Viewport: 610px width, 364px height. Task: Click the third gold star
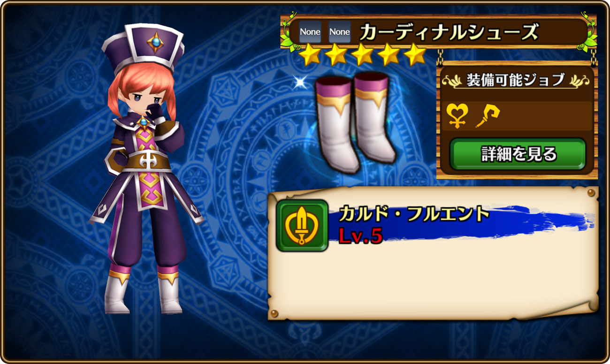point(362,55)
